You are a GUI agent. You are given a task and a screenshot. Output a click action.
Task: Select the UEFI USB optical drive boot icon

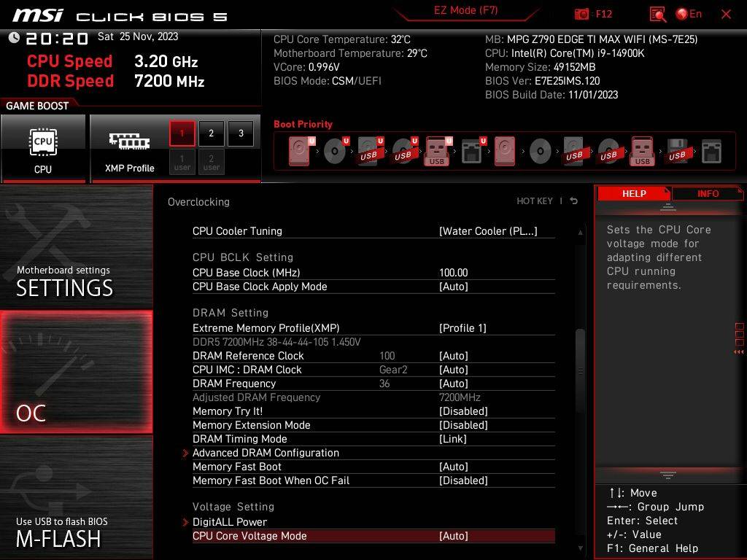coord(405,151)
